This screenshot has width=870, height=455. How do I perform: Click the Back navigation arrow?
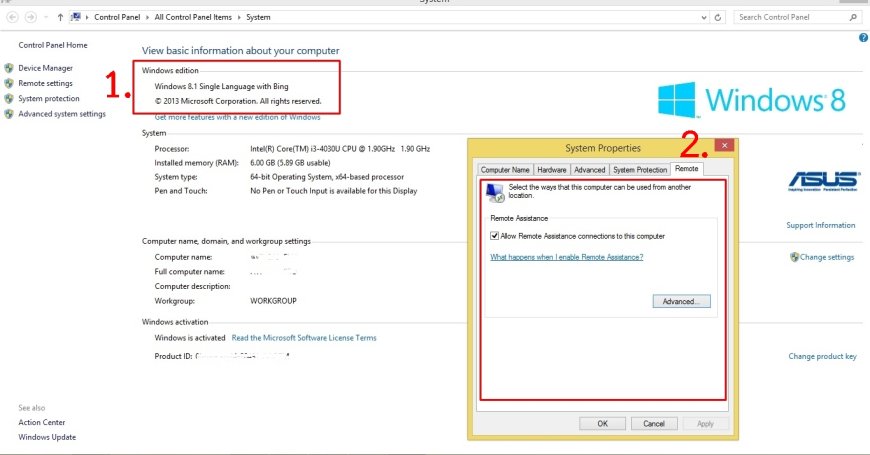12,18
